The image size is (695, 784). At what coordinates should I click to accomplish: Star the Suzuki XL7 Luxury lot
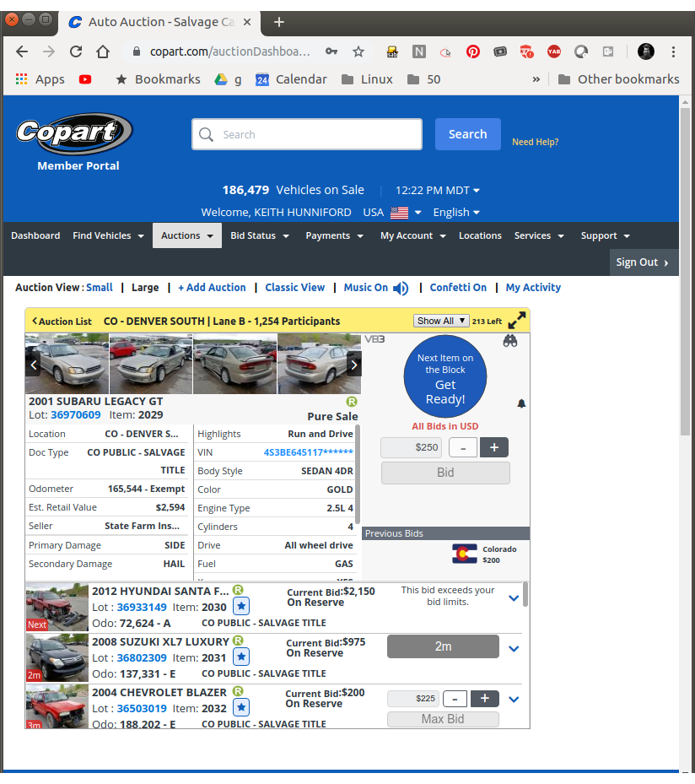pos(241,657)
